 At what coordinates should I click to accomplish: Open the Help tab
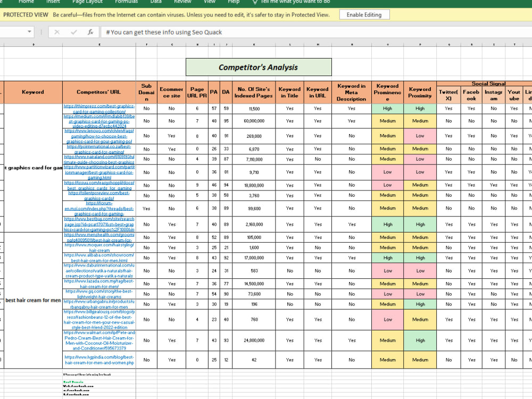(234, 2)
